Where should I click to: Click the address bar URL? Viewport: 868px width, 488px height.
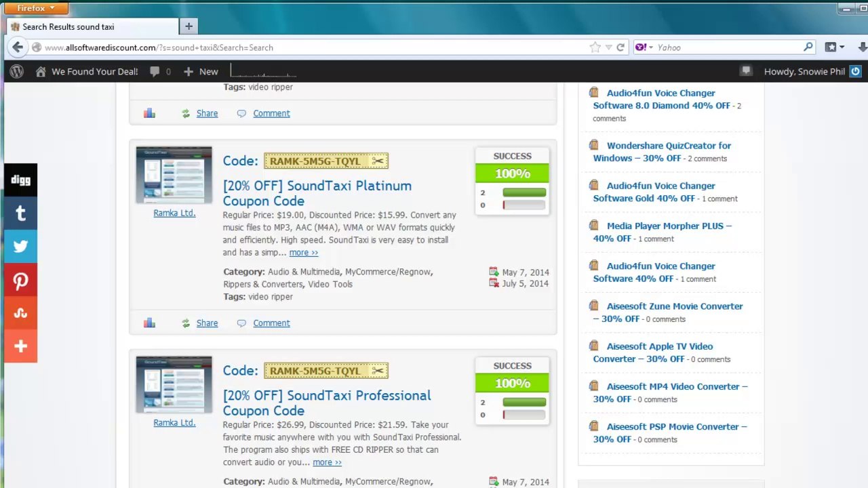[x=159, y=47]
